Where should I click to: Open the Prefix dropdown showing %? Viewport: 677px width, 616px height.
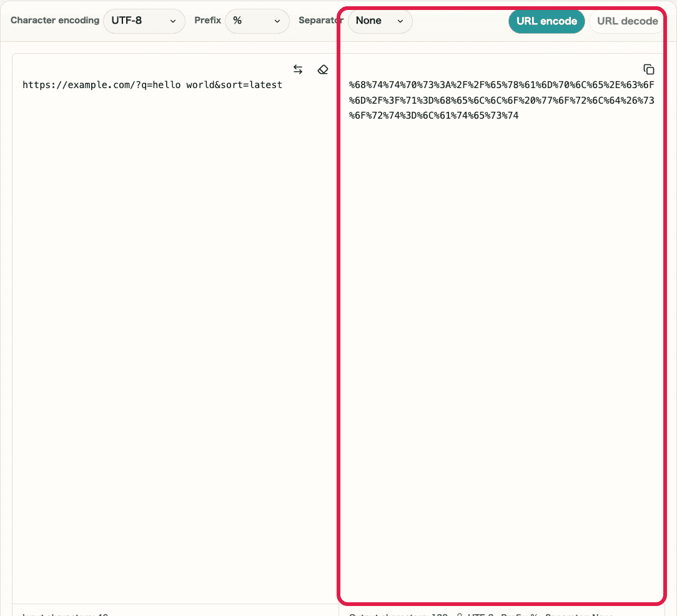pyautogui.click(x=257, y=21)
